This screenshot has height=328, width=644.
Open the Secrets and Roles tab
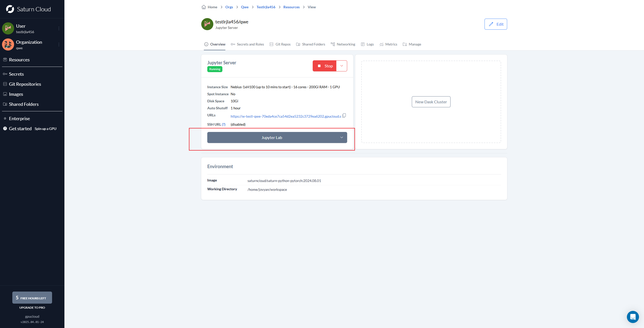248,44
